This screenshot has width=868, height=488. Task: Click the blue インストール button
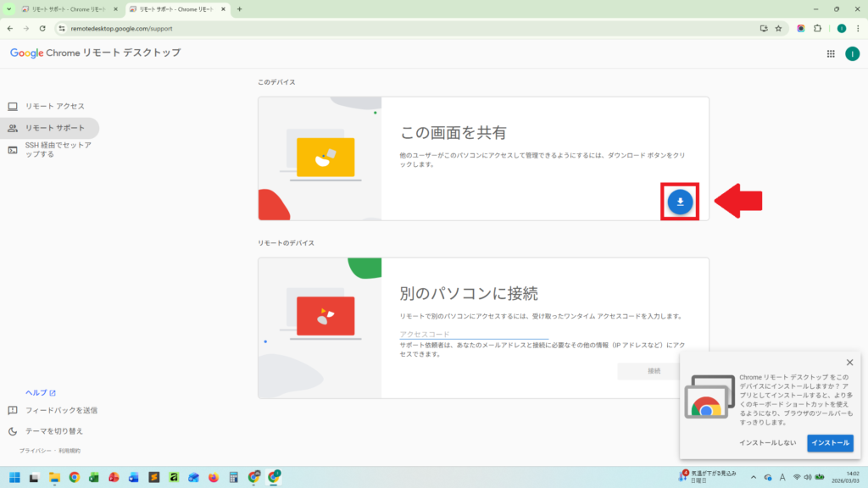830,443
